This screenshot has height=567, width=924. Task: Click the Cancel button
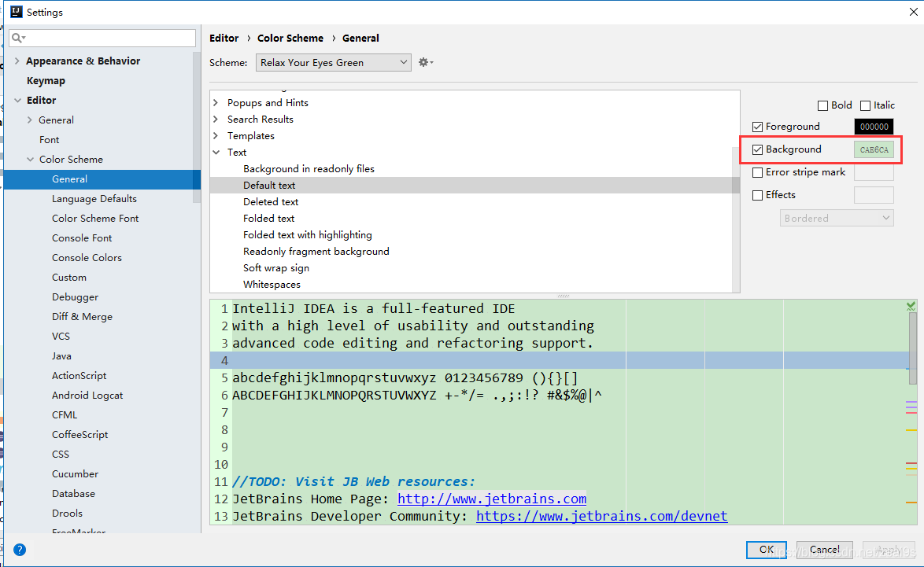(x=824, y=550)
